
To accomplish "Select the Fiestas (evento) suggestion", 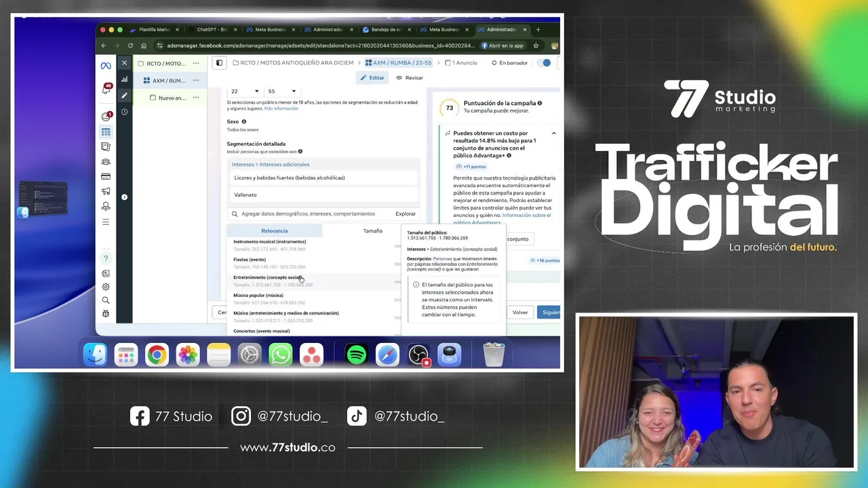I will tap(313, 263).
